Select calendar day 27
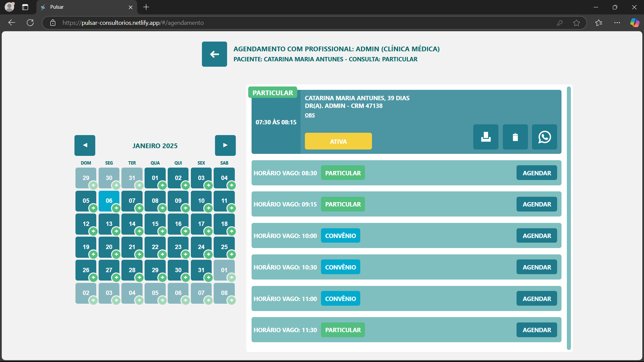The height and width of the screenshot is (362, 644). click(109, 270)
